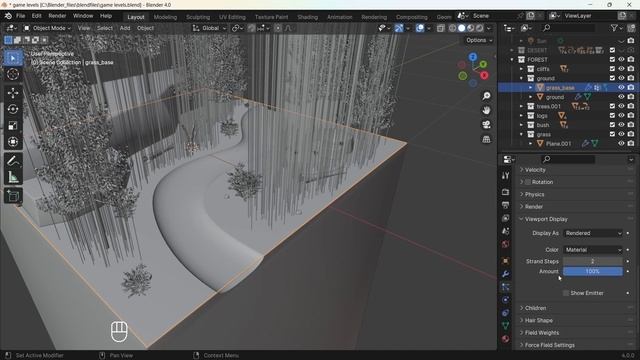Enable the Rotation panel checkbox
Screen dimensions: 640x360
[528, 182]
